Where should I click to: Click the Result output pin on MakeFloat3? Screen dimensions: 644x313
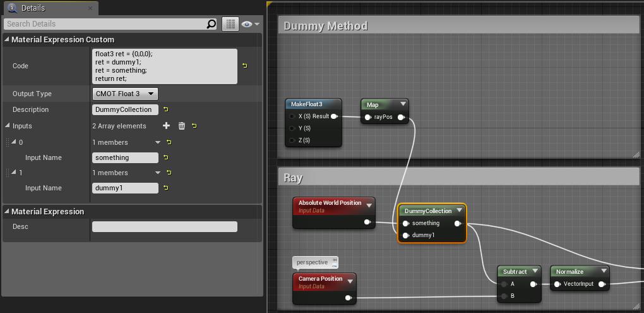pyautogui.click(x=335, y=116)
